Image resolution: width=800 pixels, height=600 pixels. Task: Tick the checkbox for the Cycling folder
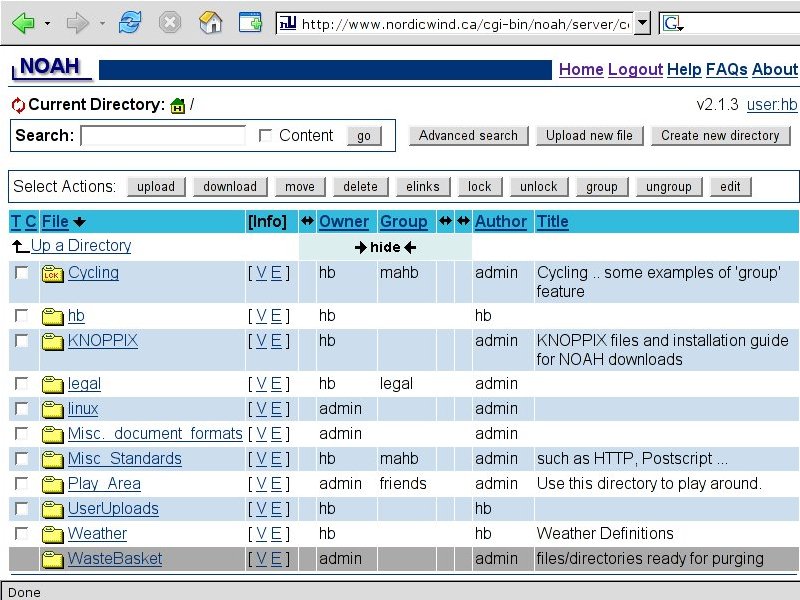(x=21, y=273)
